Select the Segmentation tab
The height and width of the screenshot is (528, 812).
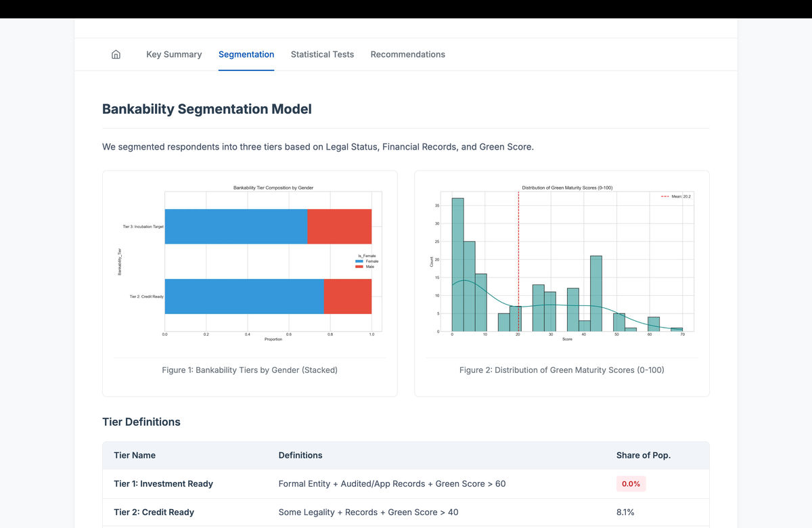click(246, 55)
